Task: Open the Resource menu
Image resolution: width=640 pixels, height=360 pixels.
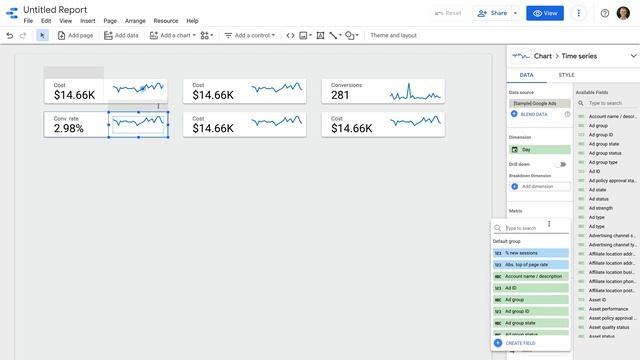Action: pyautogui.click(x=166, y=21)
